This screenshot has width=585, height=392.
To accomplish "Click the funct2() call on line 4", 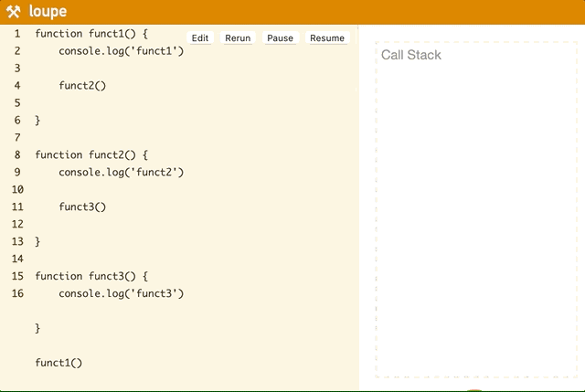I will coord(82,85).
